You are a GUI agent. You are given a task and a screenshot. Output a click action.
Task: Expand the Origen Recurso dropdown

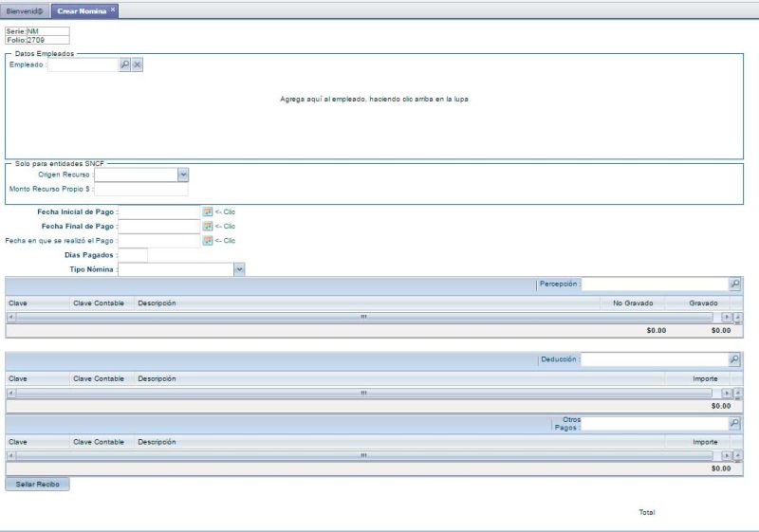pos(183,174)
